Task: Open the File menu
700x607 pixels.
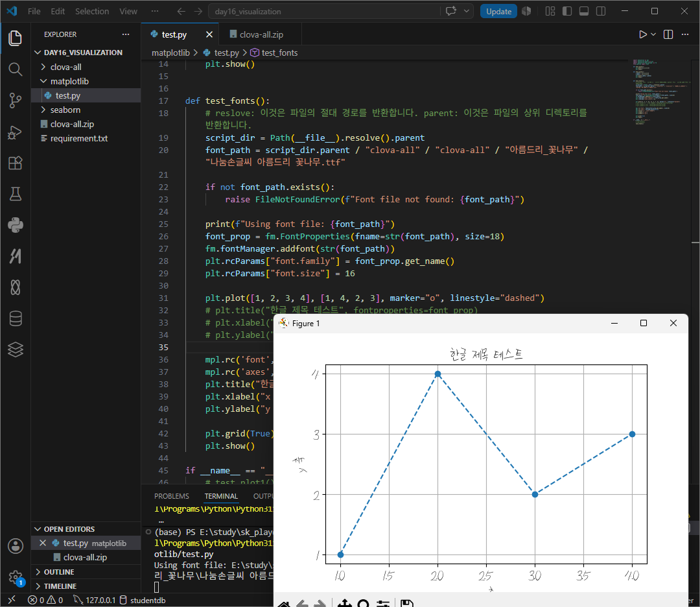Action: point(34,11)
